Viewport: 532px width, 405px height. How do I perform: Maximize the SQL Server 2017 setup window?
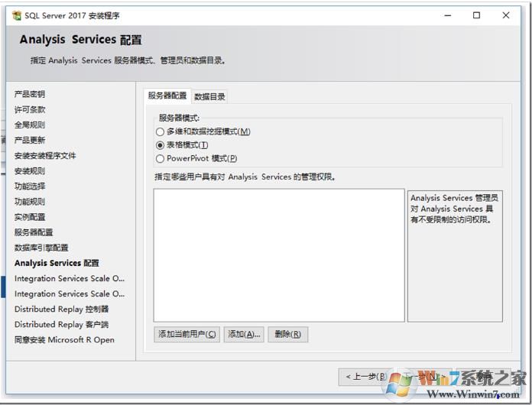[x=476, y=15]
